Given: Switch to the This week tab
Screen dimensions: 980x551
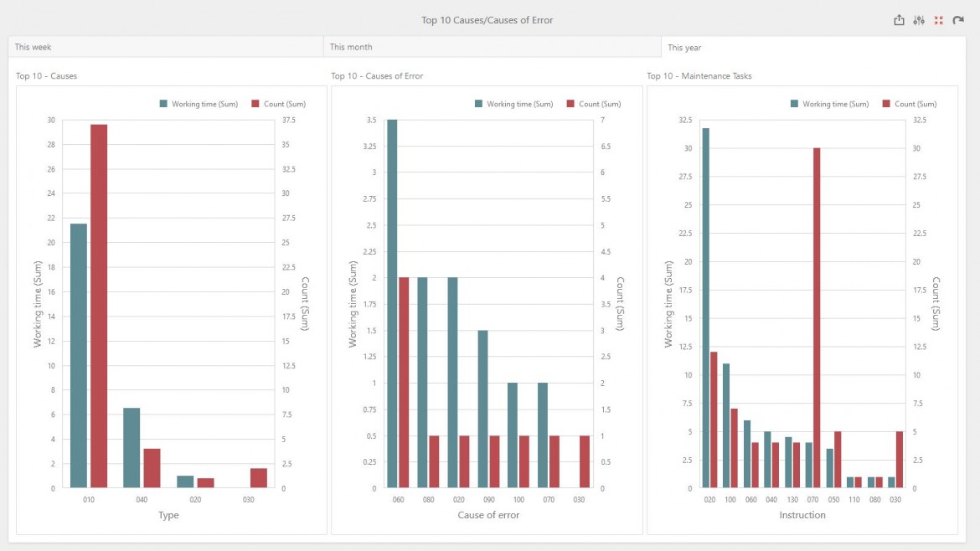Looking at the screenshot, I should [163, 47].
